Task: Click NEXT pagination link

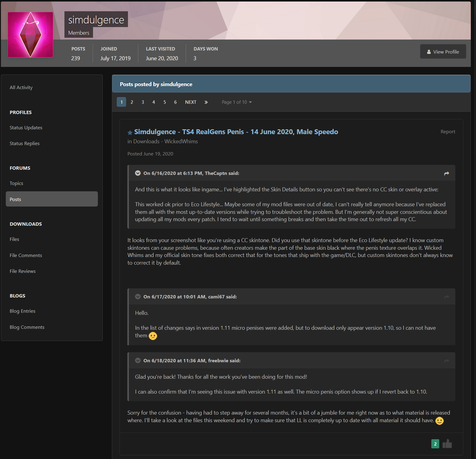Action: (x=191, y=102)
